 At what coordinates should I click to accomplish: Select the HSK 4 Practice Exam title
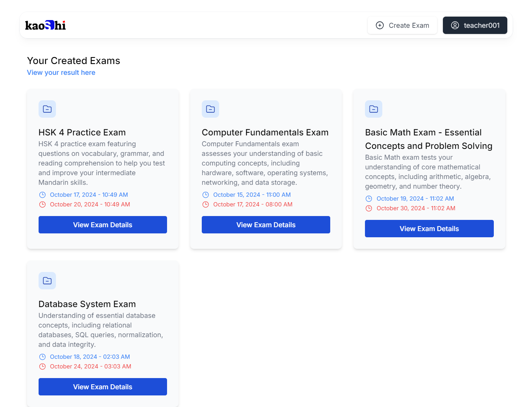tap(82, 132)
